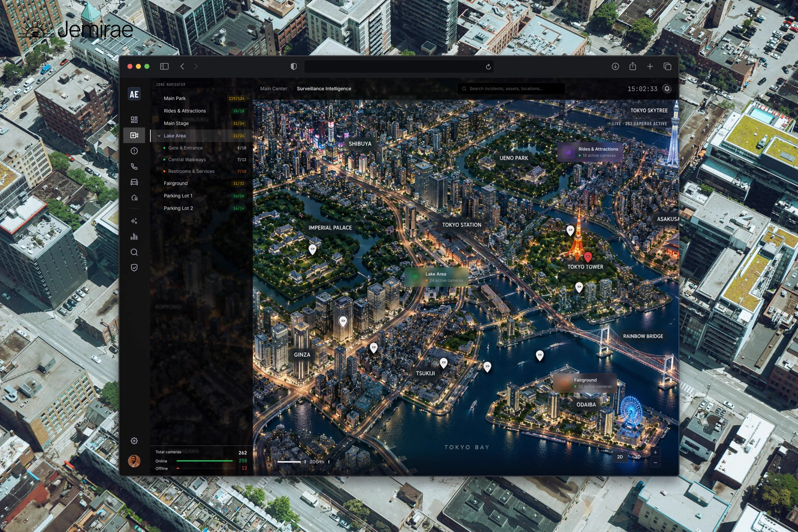Open the user avatar profile
This screenshot has height=532, width=798.
pyautogui.click(x=134, y=461)
